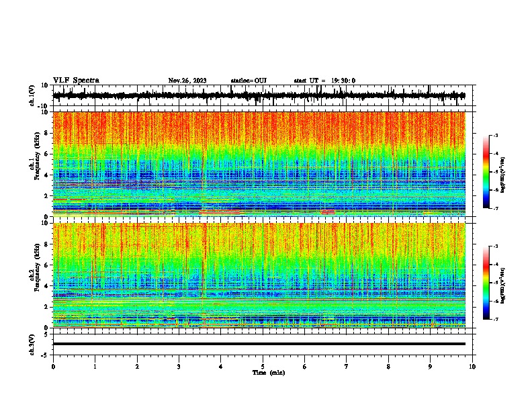Click the color scale bar beside ch.2 spectrogram

click(x=486, y=283)
